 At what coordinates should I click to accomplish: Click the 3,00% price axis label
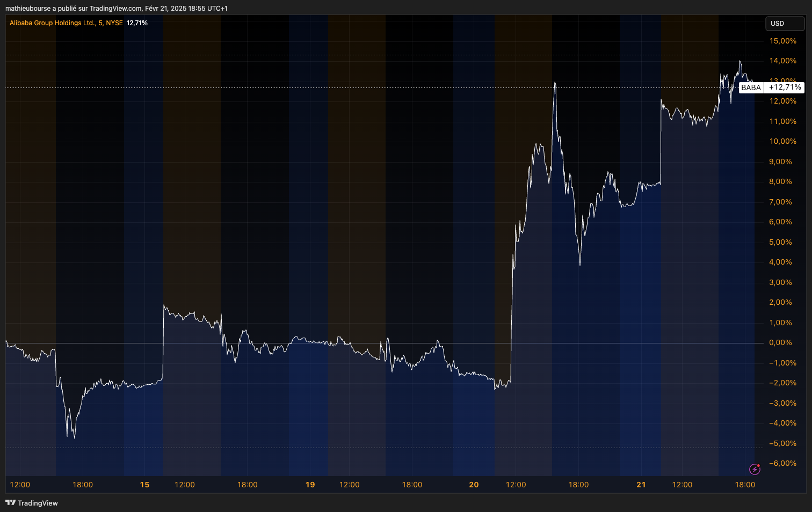coord(781,282)
